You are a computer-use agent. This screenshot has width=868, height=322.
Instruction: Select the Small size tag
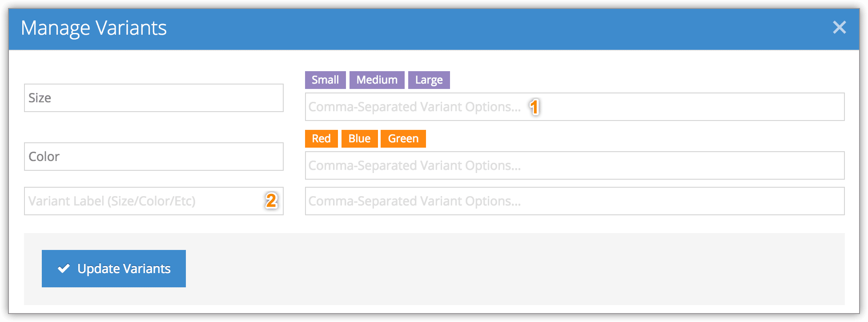click(x=325, y=80)
